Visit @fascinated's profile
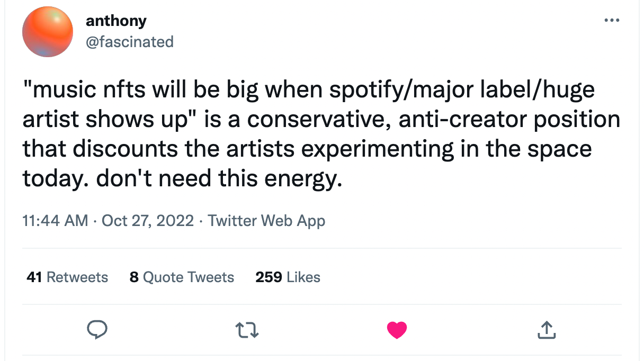The height and width of the screenshot is (361, 644). [129, 42]
